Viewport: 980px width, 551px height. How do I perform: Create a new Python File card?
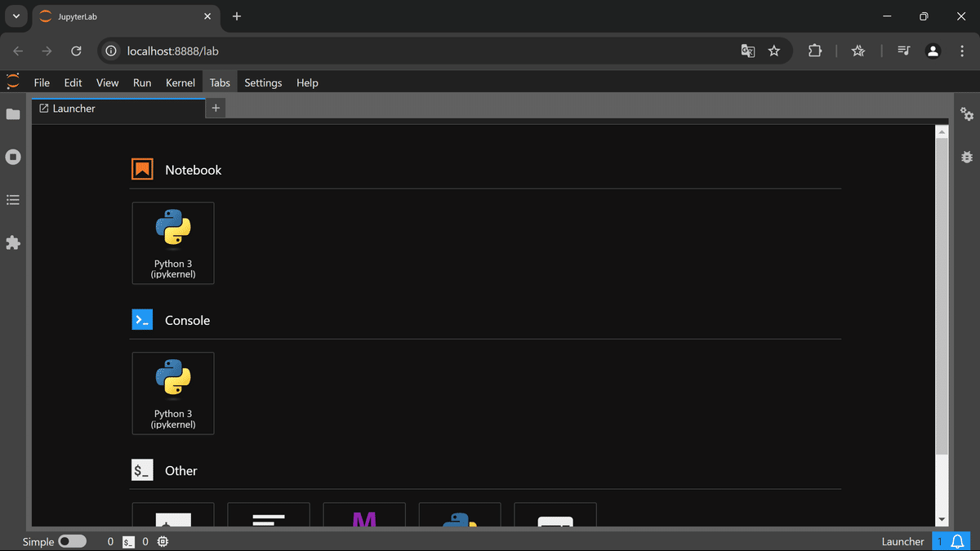(x=460, y=515)
